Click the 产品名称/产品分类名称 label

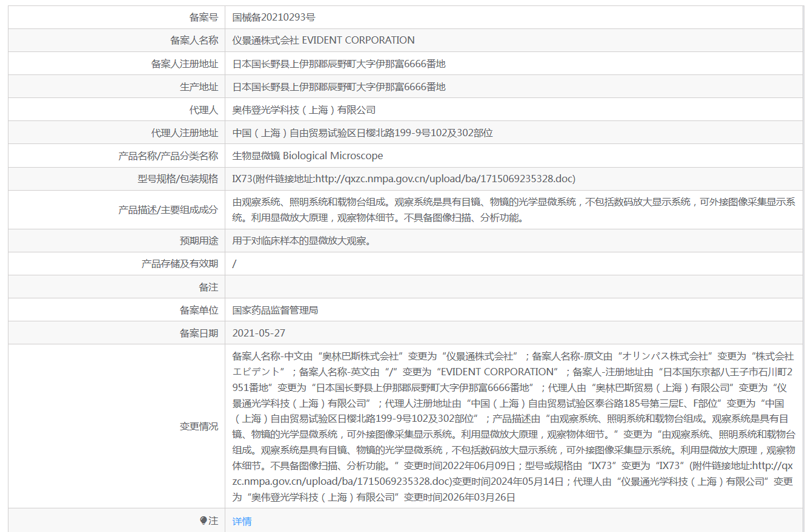pyautogui.click(x=168, y=156)
